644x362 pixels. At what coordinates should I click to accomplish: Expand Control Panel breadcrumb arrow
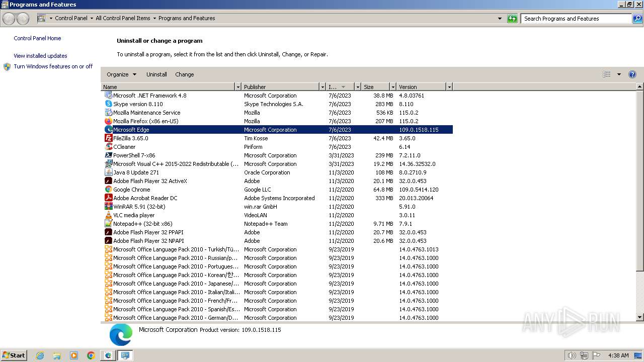pos(92,18)
